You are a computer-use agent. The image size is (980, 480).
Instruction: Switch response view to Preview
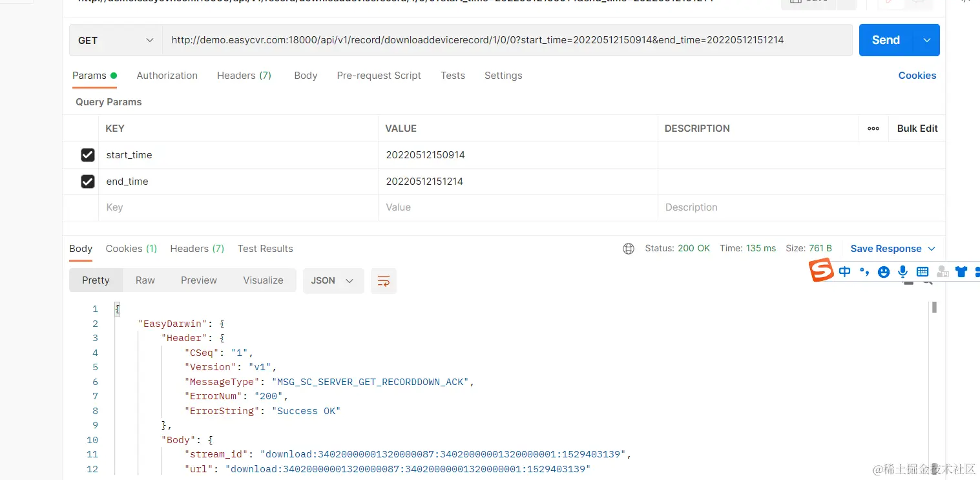pos(199,280)
